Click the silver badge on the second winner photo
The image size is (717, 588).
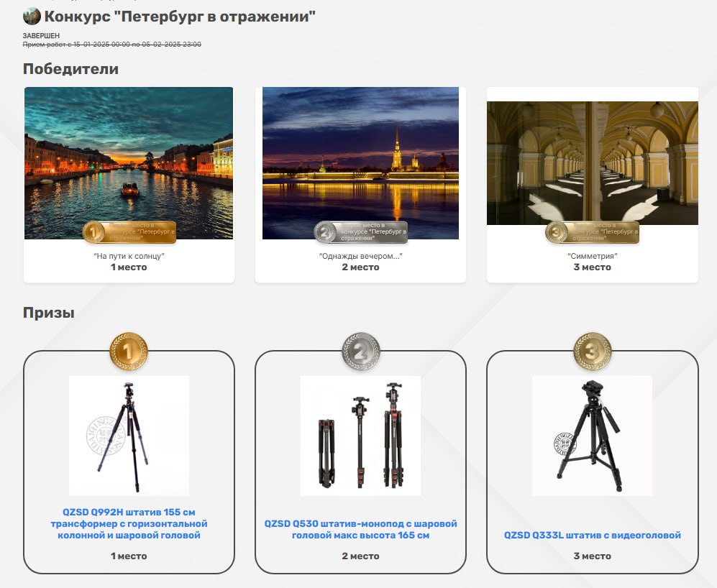[x=361, y=232]
